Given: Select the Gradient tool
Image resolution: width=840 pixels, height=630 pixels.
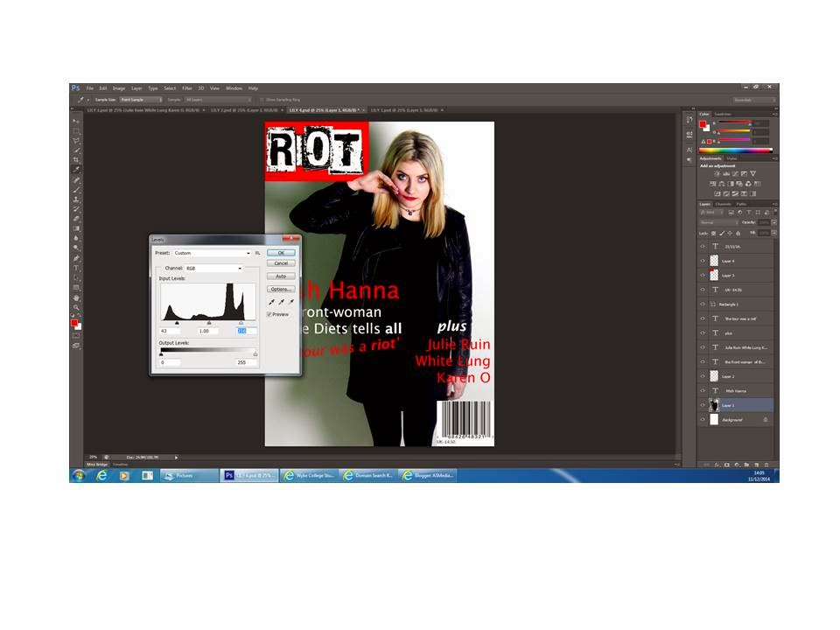Looking at the screenshot, I should click(76, 228).
